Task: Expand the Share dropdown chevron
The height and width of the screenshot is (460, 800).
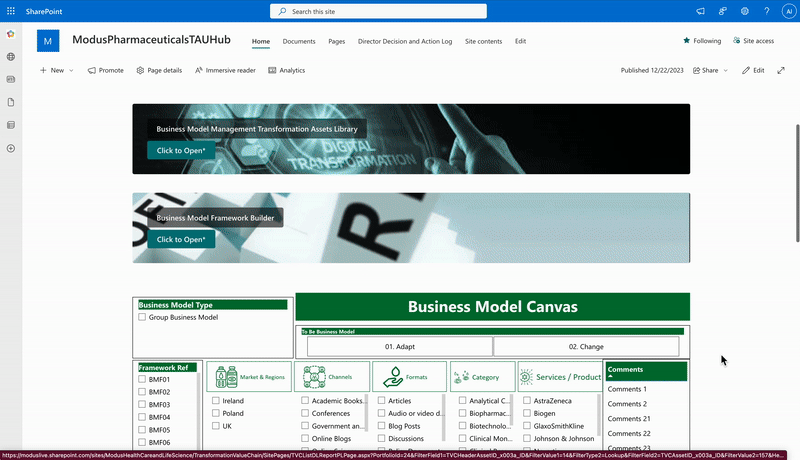Action: click(726, 70)
